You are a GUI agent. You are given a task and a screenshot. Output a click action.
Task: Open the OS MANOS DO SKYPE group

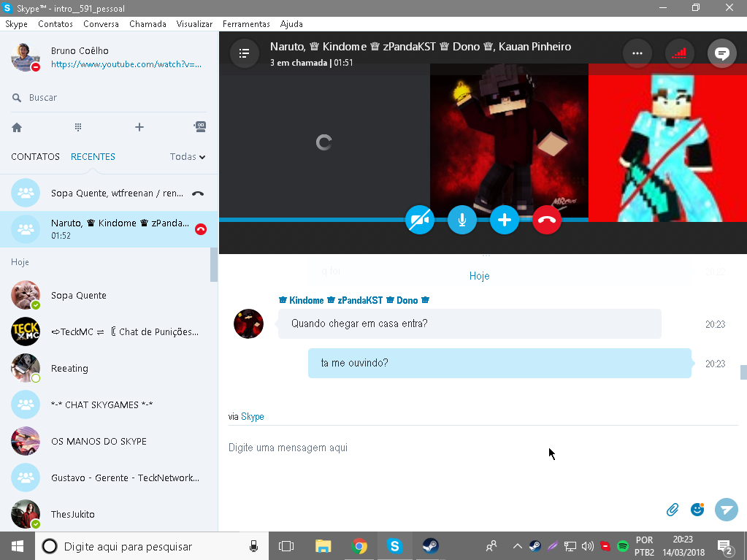coord(109,442)
